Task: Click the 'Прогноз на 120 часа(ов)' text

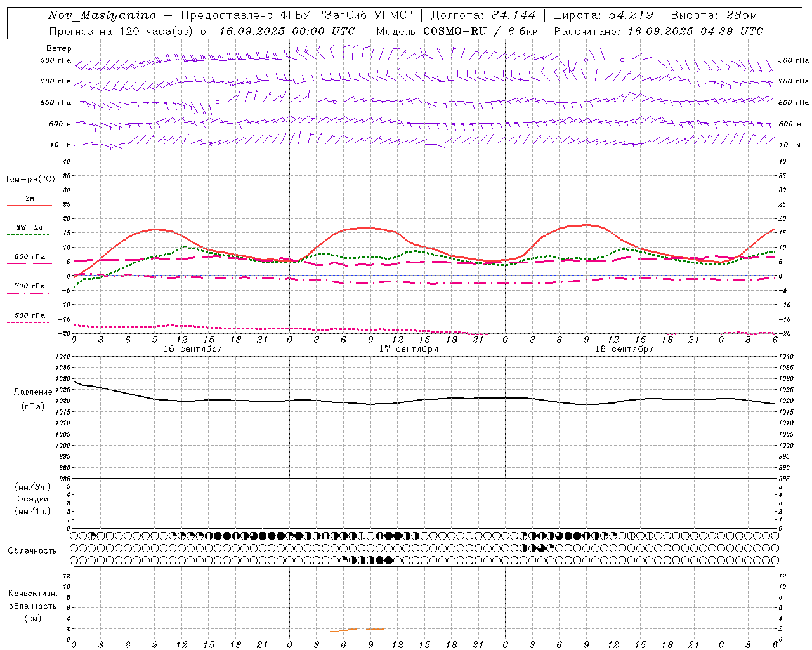Action: [x=122, y=31]
